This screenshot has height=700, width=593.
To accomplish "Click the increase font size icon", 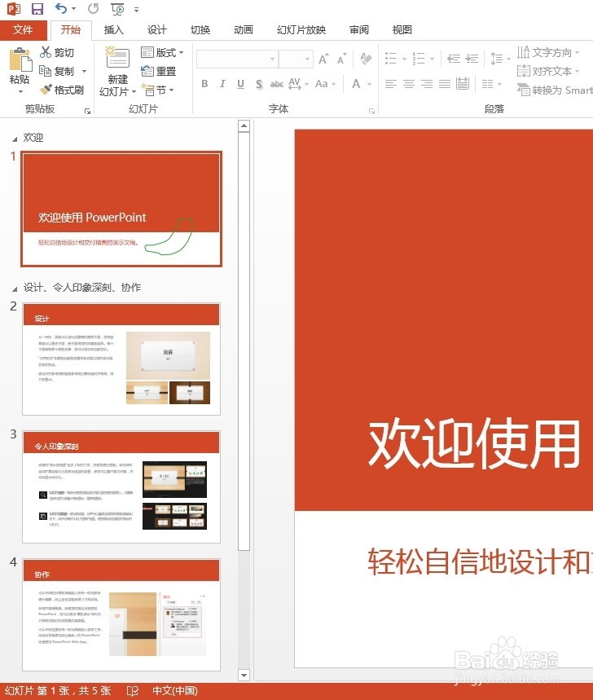I will point(323,59).
